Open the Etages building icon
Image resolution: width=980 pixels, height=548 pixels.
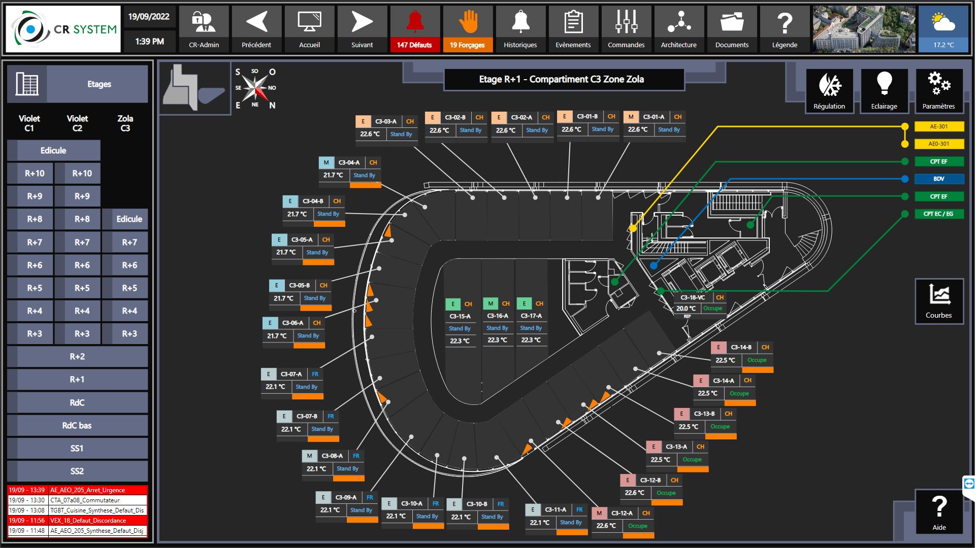tap(27, 84)
